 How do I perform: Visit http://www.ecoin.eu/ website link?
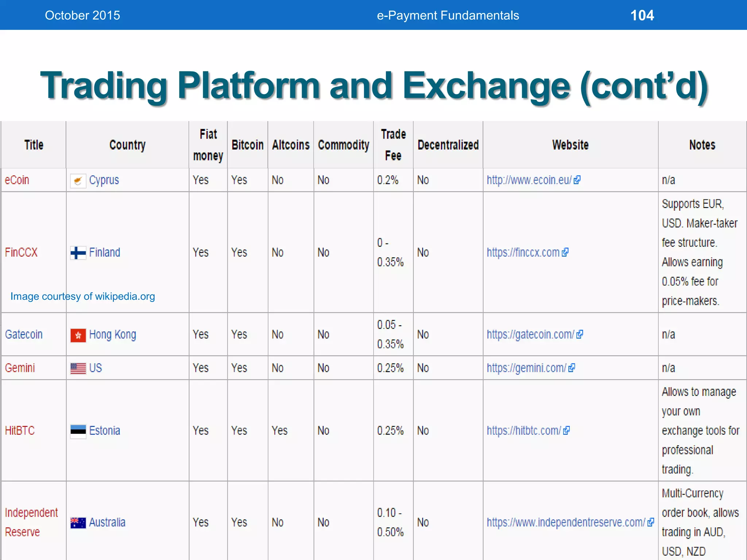[529, 180]
